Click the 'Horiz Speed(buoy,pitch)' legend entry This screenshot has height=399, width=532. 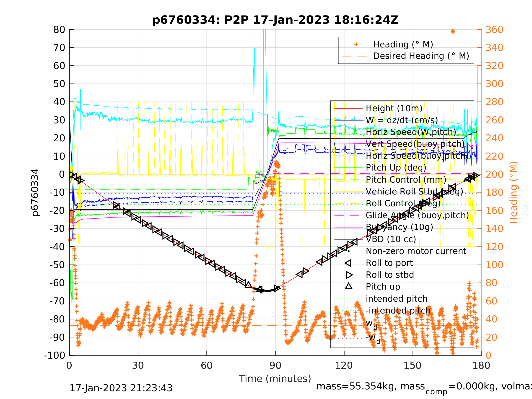pos(417,156)
